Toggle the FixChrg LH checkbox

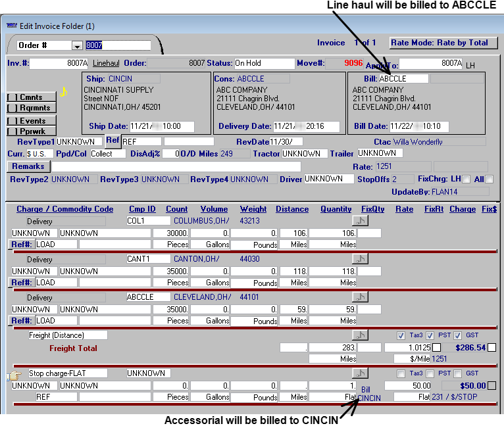pyautogui.click(x=466, y=179)
